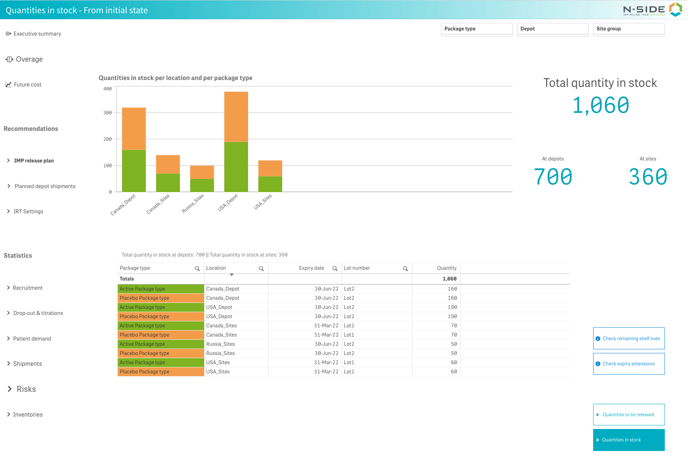
Task: Click the USA_Depot bar in chart
Action: tap(236, 141)
